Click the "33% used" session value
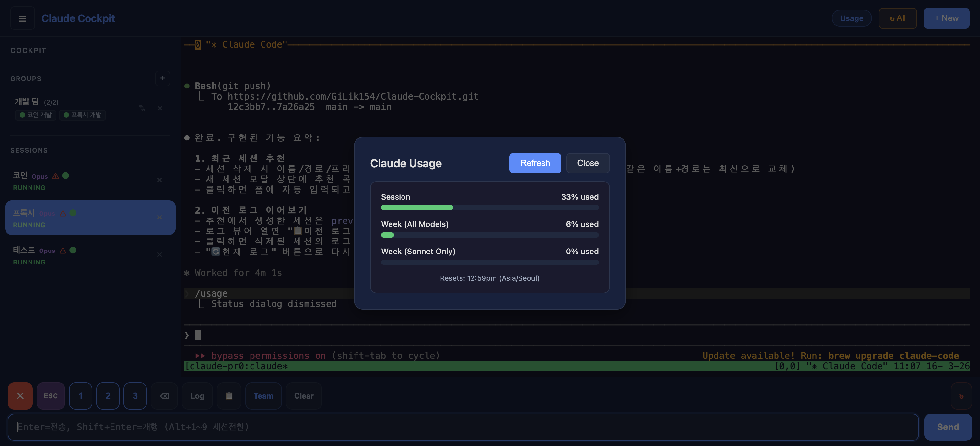The image size is (980, 446). click(580, 197)
